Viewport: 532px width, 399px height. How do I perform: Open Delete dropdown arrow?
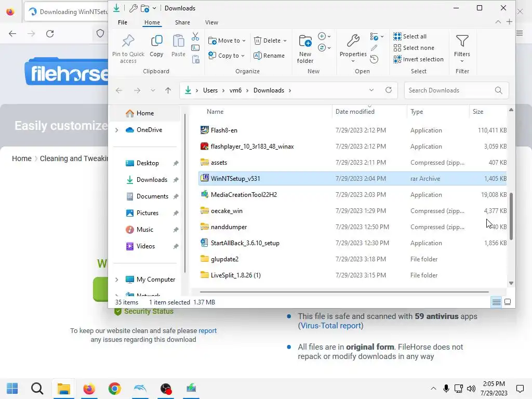[285, 41]
